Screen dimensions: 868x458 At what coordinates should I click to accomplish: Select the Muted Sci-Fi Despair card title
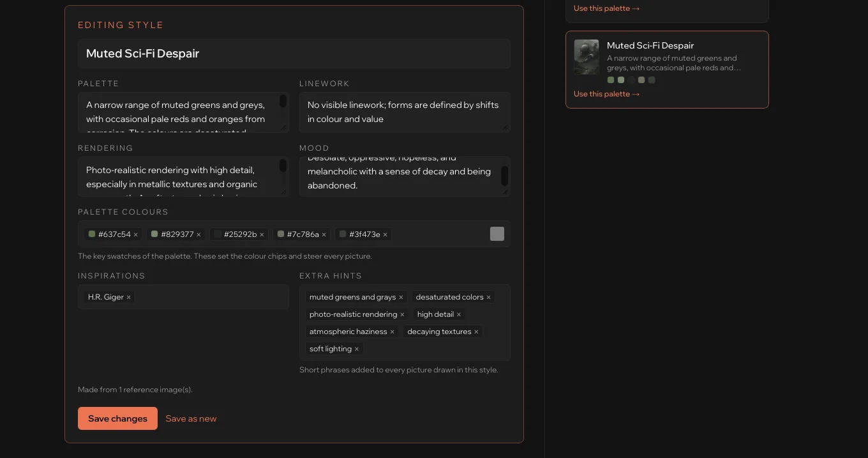point(650,45)
